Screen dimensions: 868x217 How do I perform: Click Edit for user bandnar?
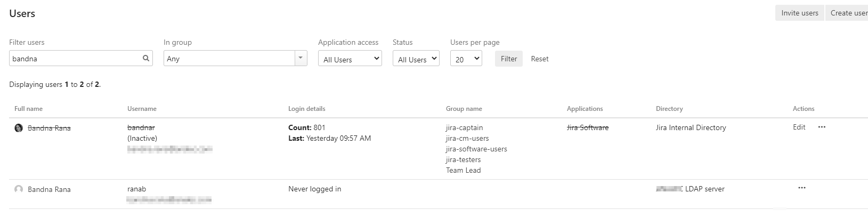pos(799,127)
